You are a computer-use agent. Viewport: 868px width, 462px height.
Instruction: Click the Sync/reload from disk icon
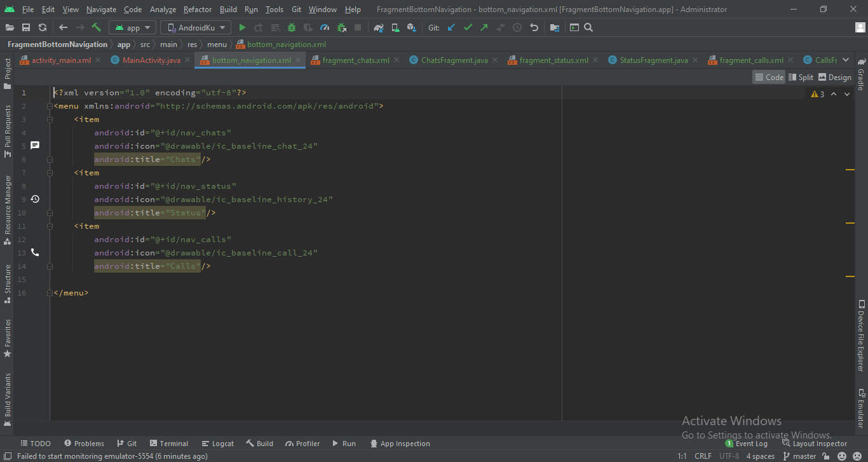(43, 27)
